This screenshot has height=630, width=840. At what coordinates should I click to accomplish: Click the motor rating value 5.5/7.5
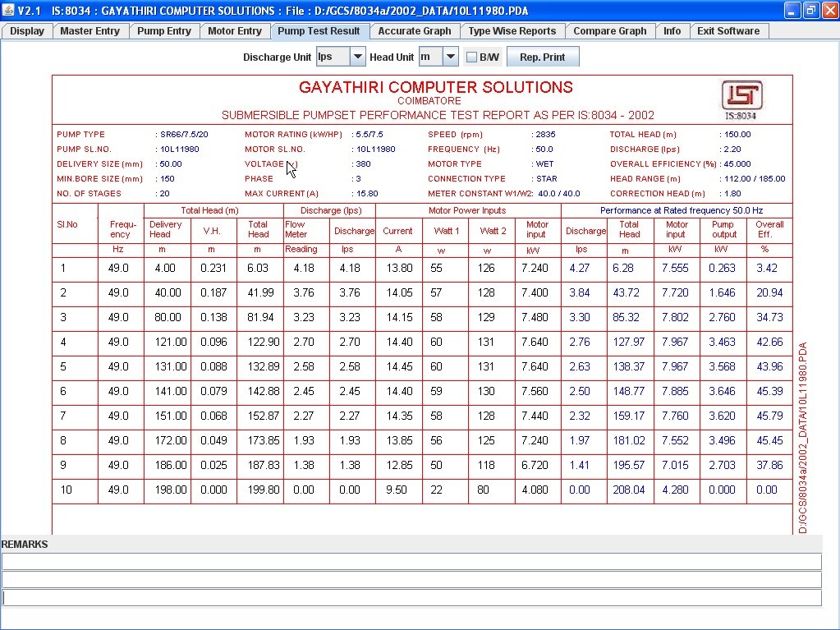tap(370, 135)
